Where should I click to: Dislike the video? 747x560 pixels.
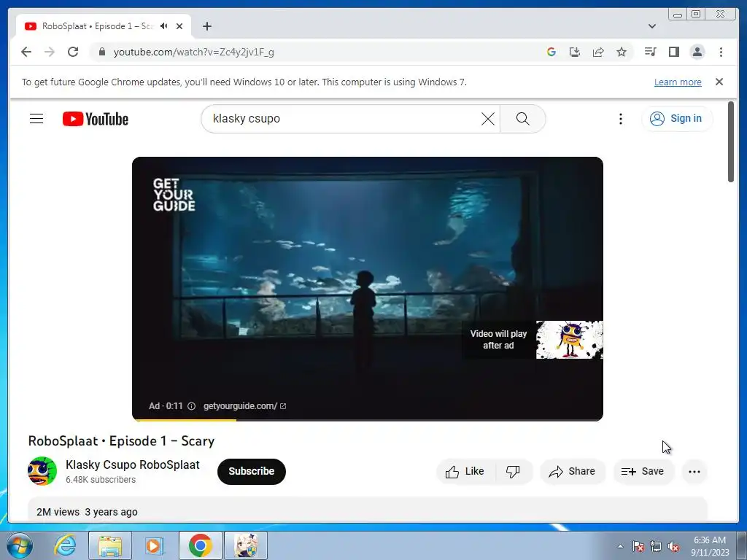pos(514,472)
